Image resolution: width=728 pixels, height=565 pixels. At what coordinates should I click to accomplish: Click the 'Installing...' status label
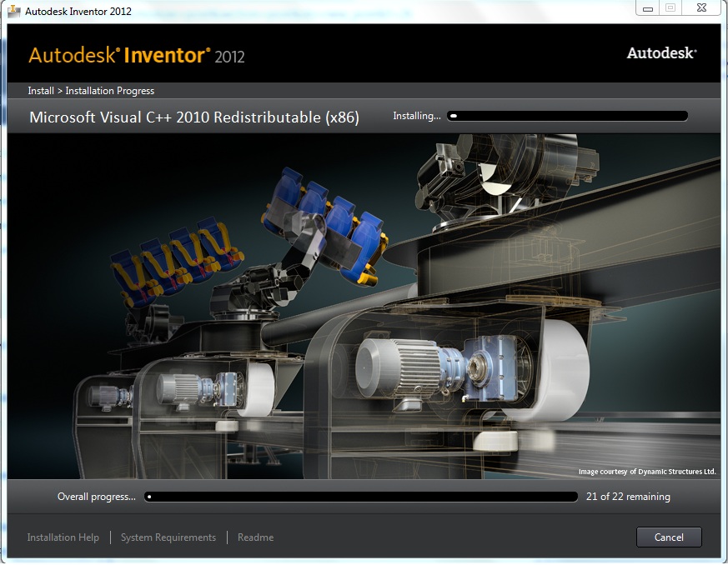click(x=417, y=116)
